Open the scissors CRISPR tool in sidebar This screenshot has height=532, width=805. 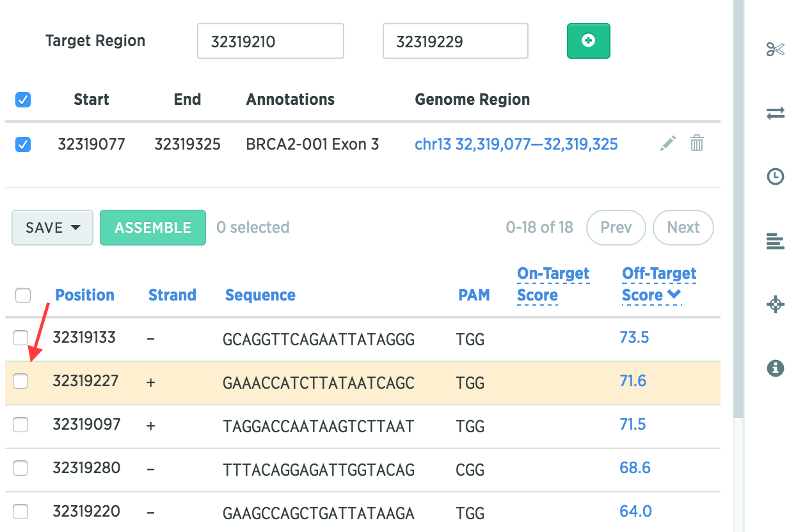coord(775,49)
